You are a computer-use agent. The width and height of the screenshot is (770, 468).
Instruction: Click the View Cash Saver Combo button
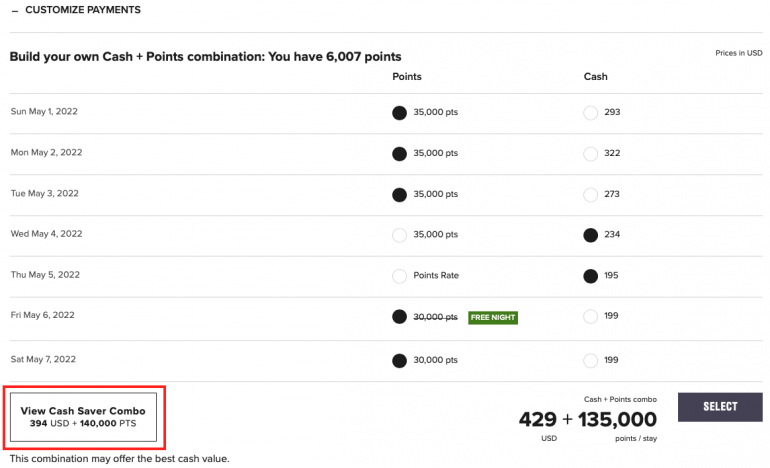[83, 417]
